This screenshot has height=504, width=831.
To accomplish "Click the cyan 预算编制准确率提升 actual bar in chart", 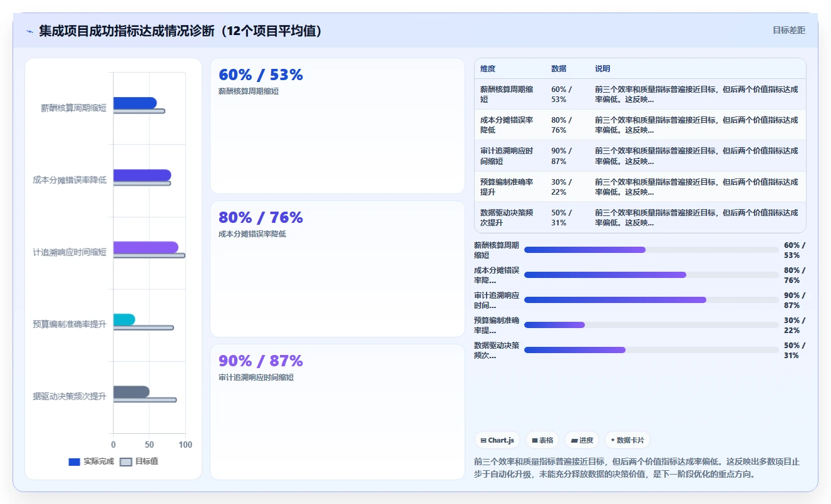I will [x=124, y=319].
